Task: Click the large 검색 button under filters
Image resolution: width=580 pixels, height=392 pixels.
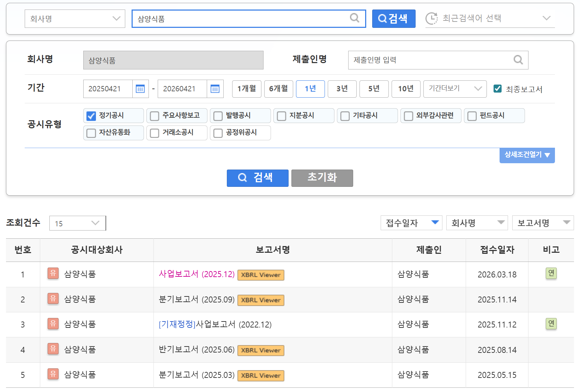Action: tap(258, 178)
